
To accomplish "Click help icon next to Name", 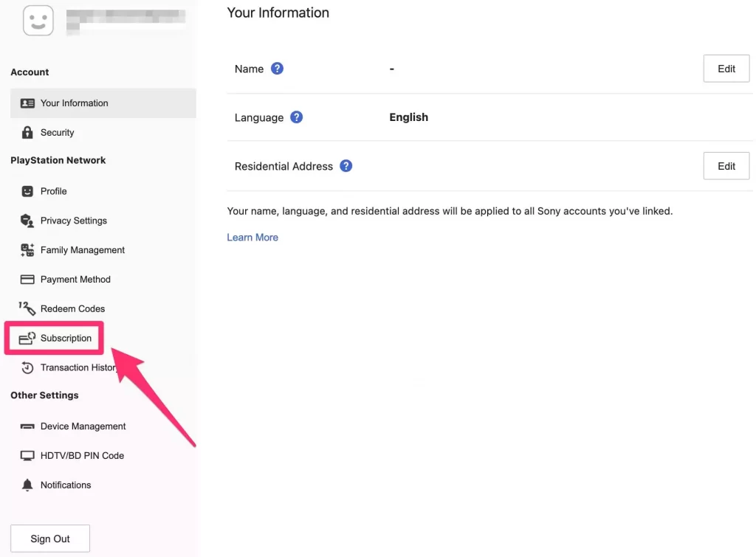I will click(x=277, y=69).
